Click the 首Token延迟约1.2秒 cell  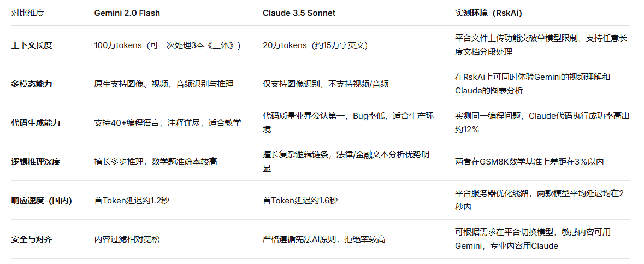(132, 201)
